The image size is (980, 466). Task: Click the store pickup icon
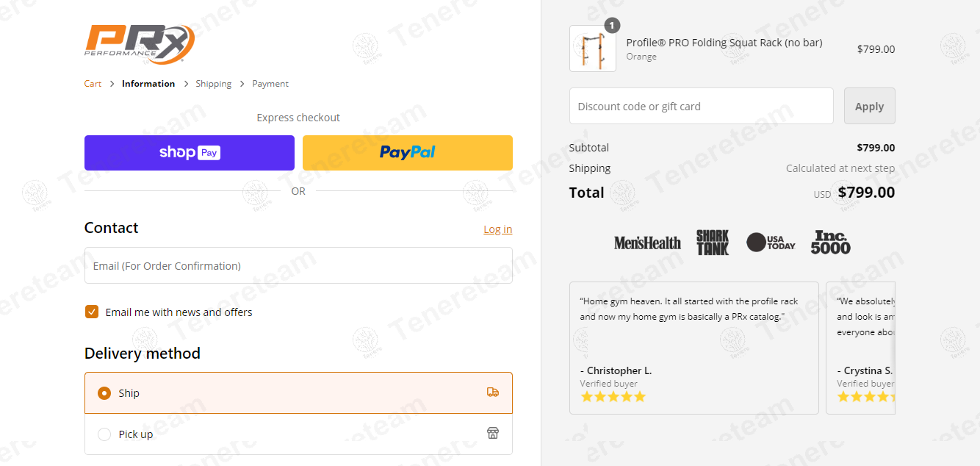[x=493, y=434]
